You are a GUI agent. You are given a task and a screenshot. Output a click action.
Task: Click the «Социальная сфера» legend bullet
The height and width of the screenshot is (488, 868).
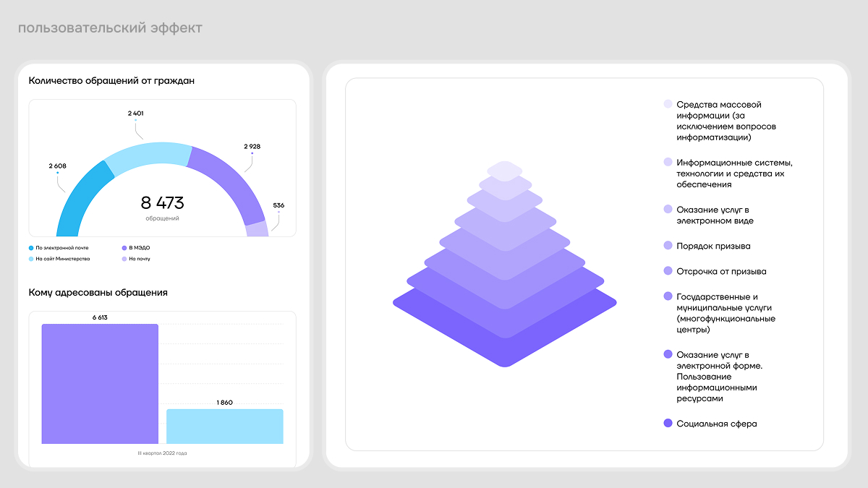[x=668, y=424]
